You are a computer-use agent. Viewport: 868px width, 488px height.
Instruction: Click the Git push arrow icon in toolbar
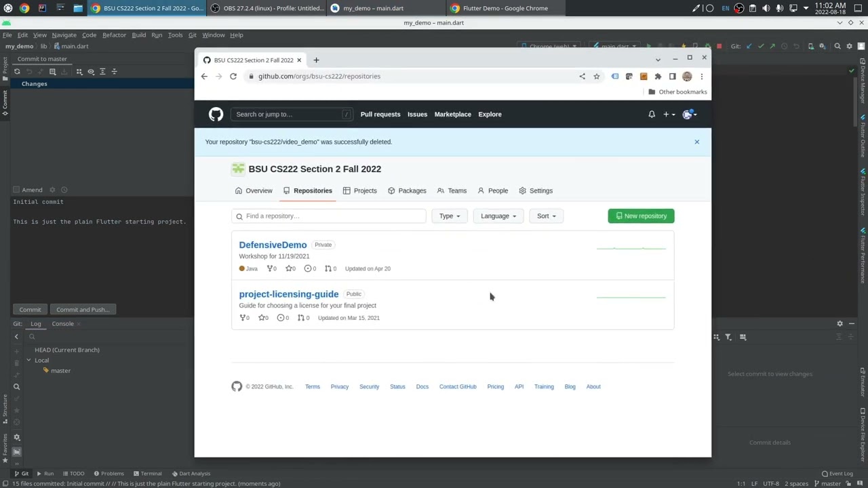click(x=772, y=46)
